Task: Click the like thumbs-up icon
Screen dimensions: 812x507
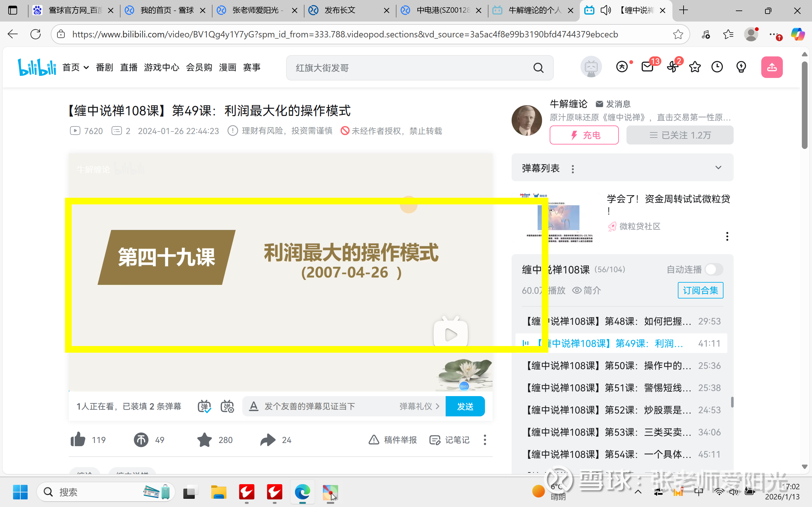Action: tap(78, 440)
